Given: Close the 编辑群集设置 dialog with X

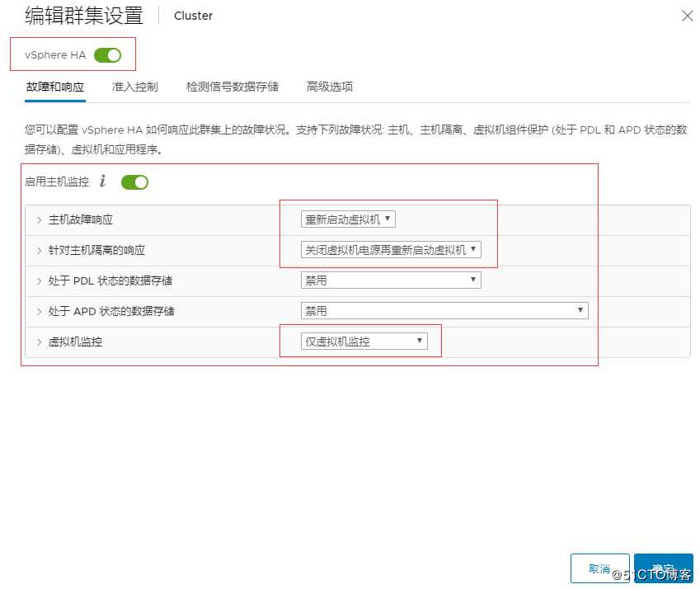Looking at the screenshot, I should coord(687,16).
